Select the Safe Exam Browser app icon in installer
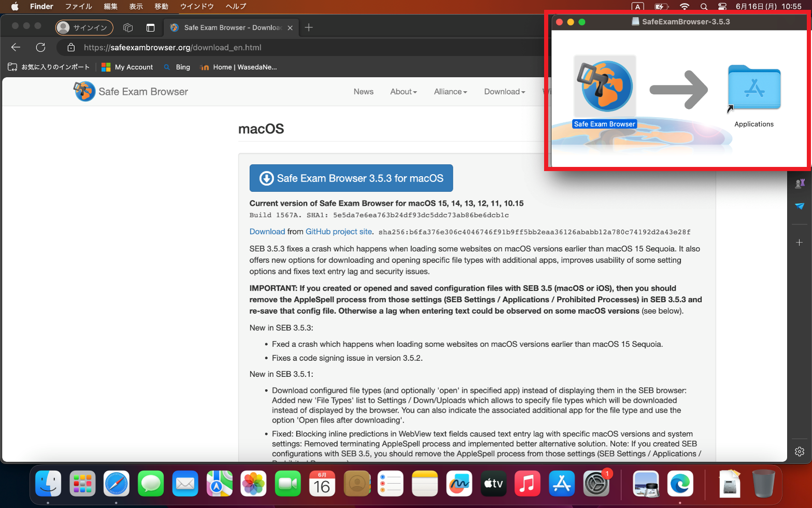 click(x=605, y=86)
